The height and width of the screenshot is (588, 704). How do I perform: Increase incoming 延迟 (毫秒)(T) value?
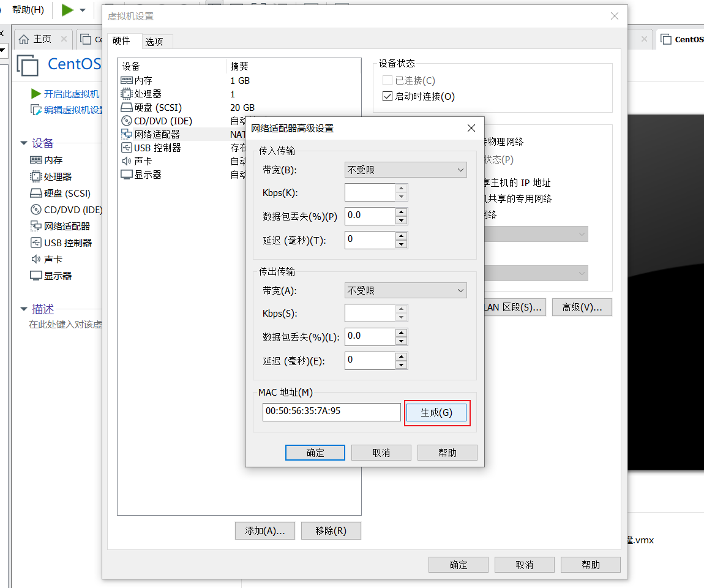tap(402, 235)
